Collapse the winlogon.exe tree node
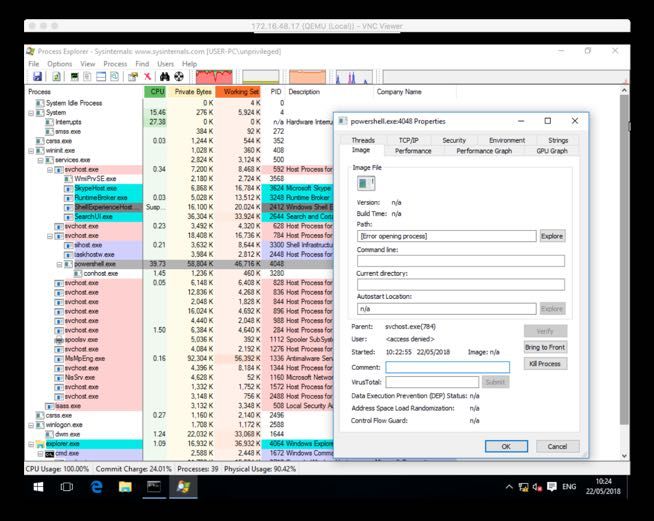The width and height of the screenshot is (654, 521). [31, 425]
